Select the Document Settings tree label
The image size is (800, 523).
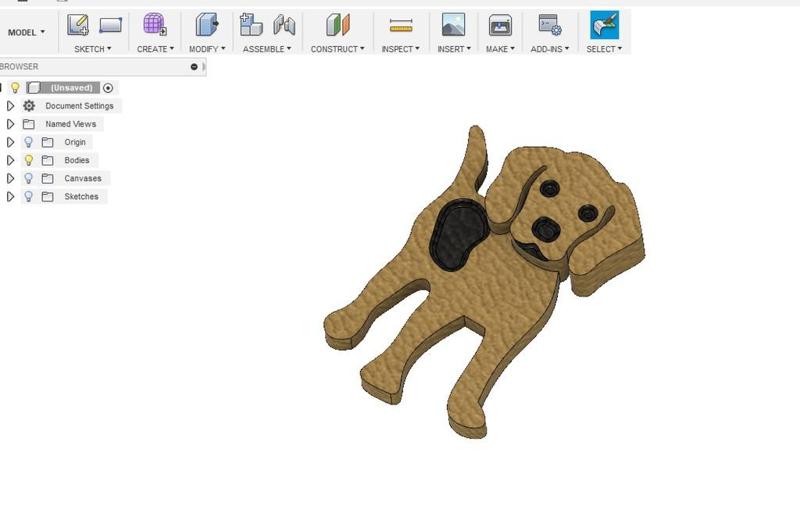click(x=79, y=106)
